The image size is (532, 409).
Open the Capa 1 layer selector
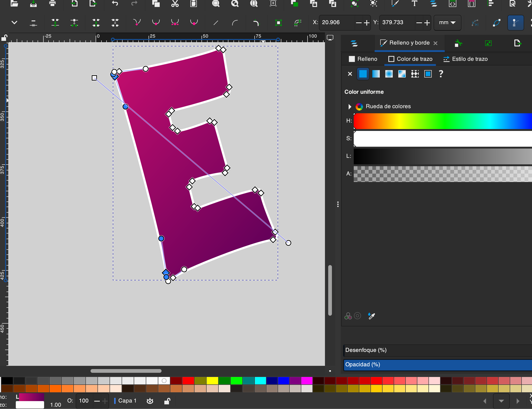pos(125,401)
